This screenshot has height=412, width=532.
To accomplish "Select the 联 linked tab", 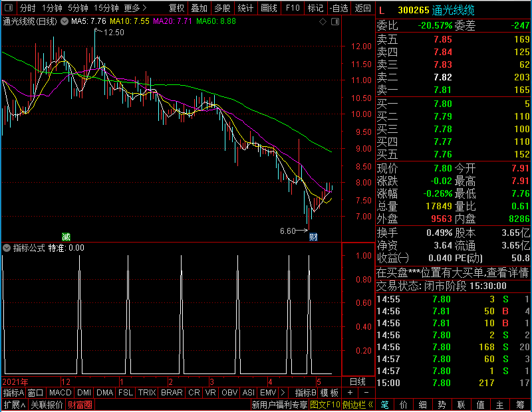I will [461, 405].
